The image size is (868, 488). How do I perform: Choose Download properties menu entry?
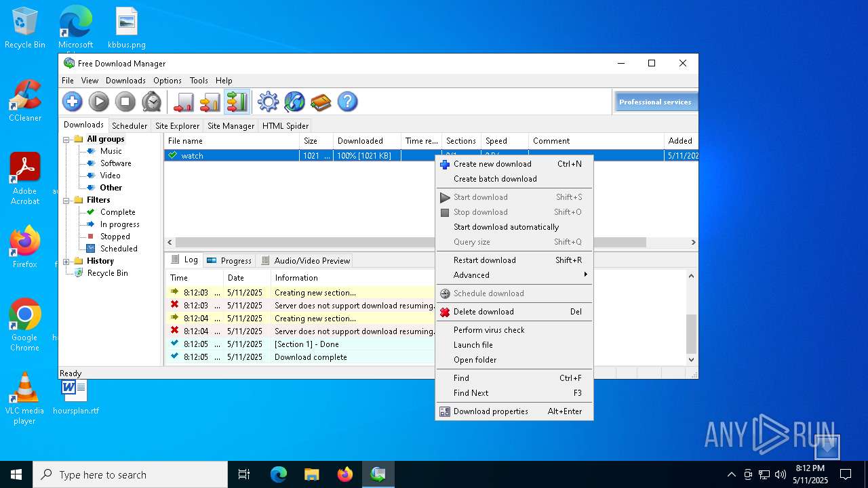(x=514, y=411)
